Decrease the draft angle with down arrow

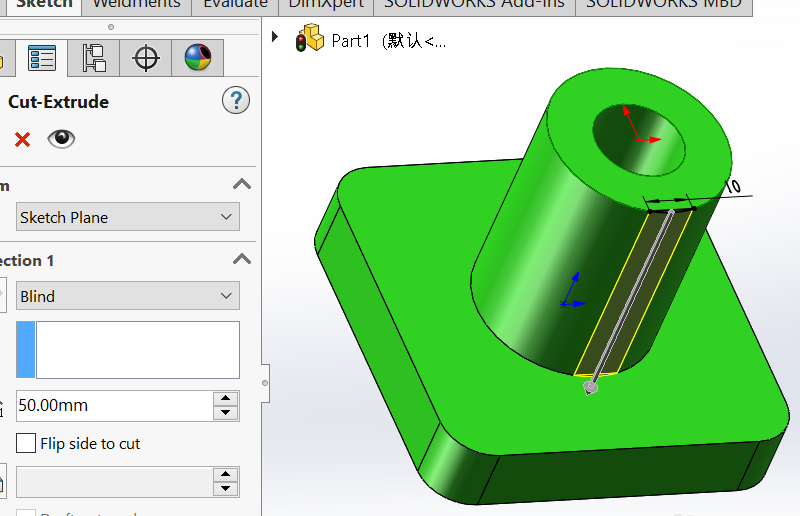click(226, 489)
